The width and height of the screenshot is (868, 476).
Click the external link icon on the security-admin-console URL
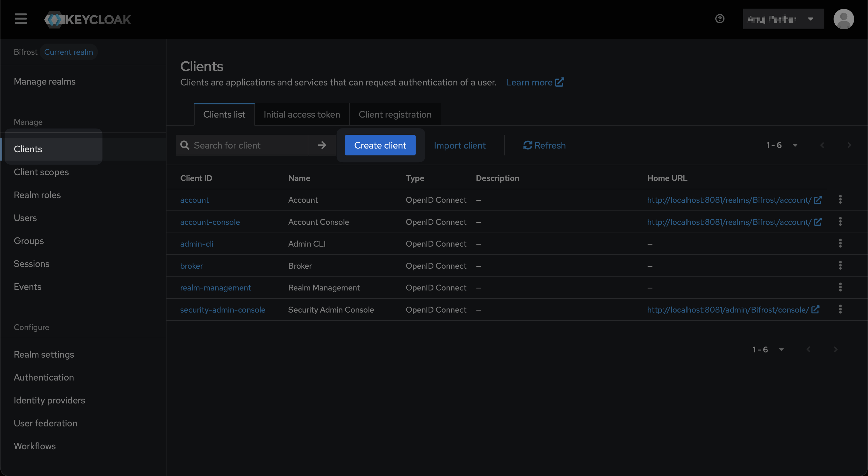(x=815, y=309)
